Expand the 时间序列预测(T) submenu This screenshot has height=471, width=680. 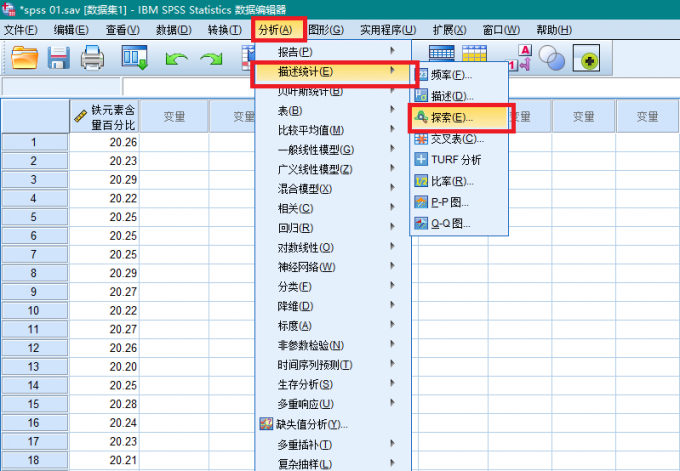[333, 365]
